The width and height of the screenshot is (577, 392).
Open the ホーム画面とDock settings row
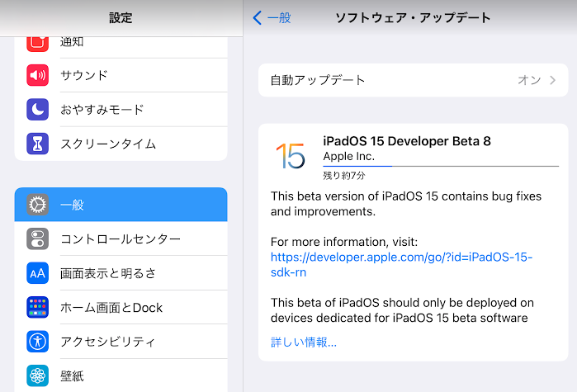click(x=121, y=307)
